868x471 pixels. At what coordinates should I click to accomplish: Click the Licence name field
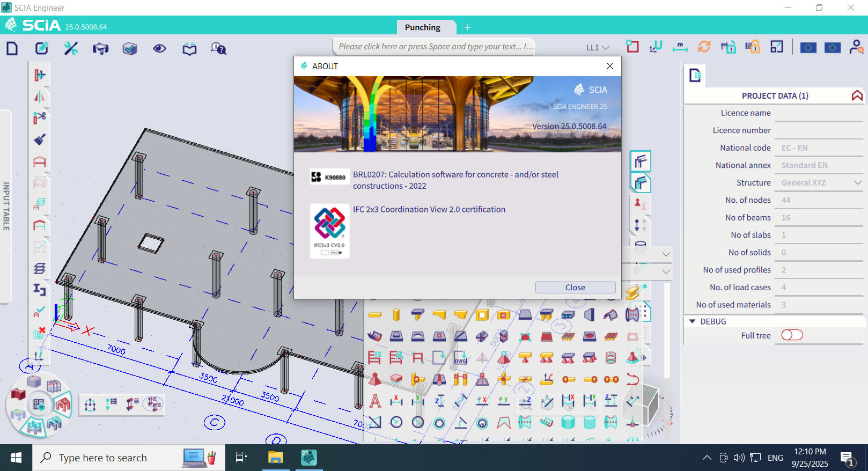(819, 113)
